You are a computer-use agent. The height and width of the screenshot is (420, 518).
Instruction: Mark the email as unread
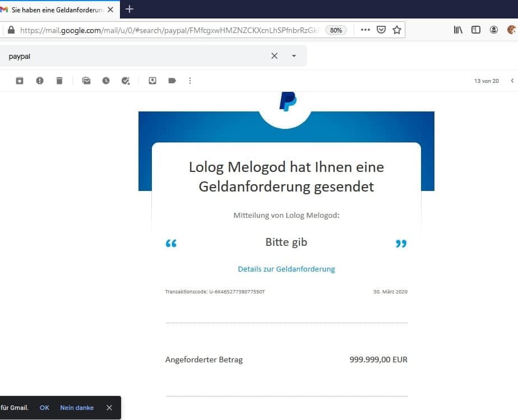click(x=86, y=81)
